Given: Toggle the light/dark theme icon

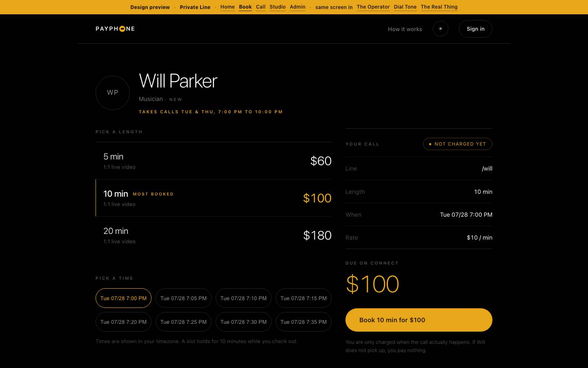Looking at the screenshot, I should 440,29.
